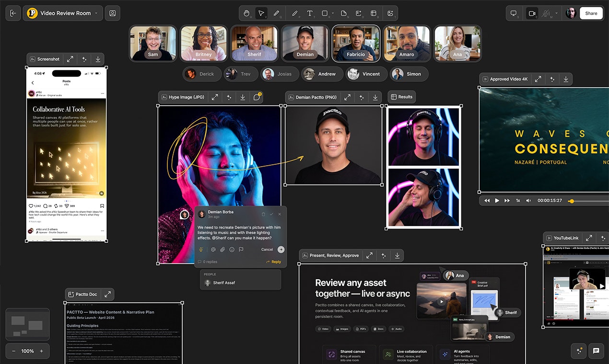The height and width of the screenshot is (364, 609).
Task: Mark comment resolved with checkmark
Action: click(271, 214)
